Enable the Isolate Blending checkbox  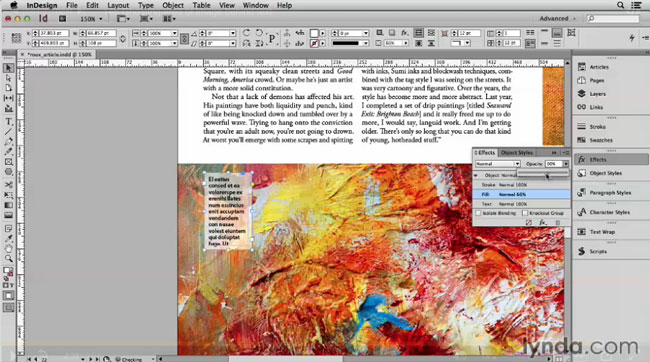point(478,213)
